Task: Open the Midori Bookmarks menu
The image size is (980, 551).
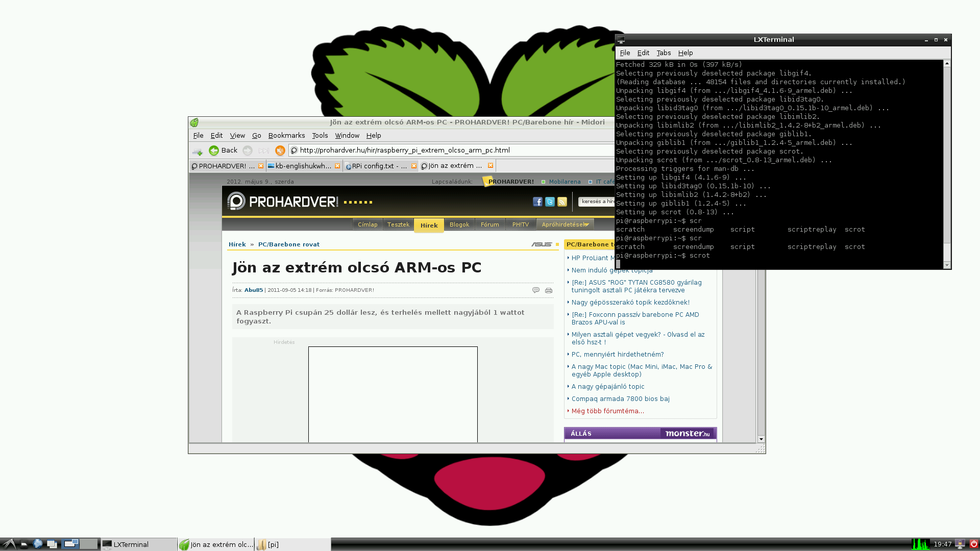Action: click(286, 136)
